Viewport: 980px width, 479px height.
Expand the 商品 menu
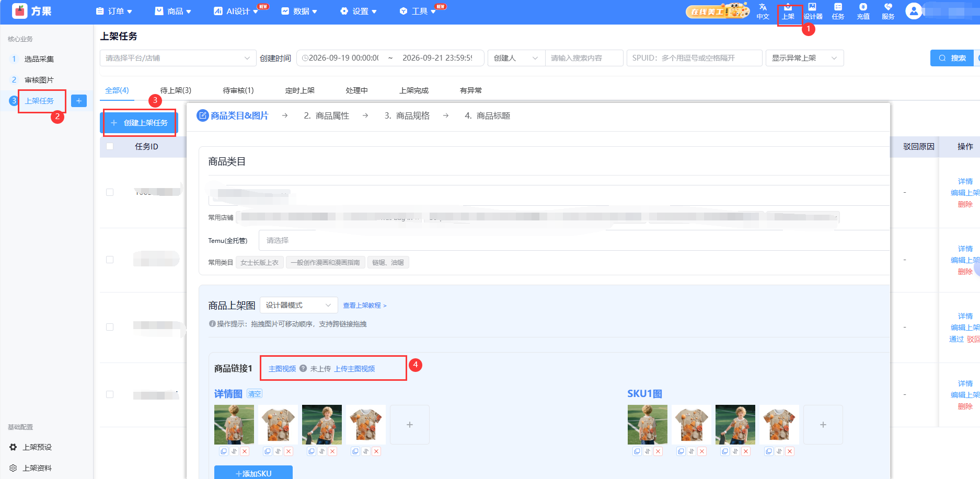click(174, 11)
